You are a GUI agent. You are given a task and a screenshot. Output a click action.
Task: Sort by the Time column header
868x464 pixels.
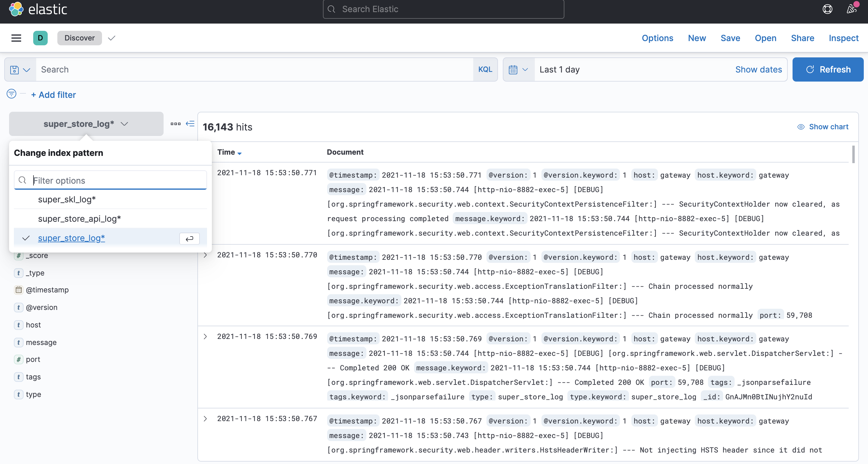tap(229, 152)
